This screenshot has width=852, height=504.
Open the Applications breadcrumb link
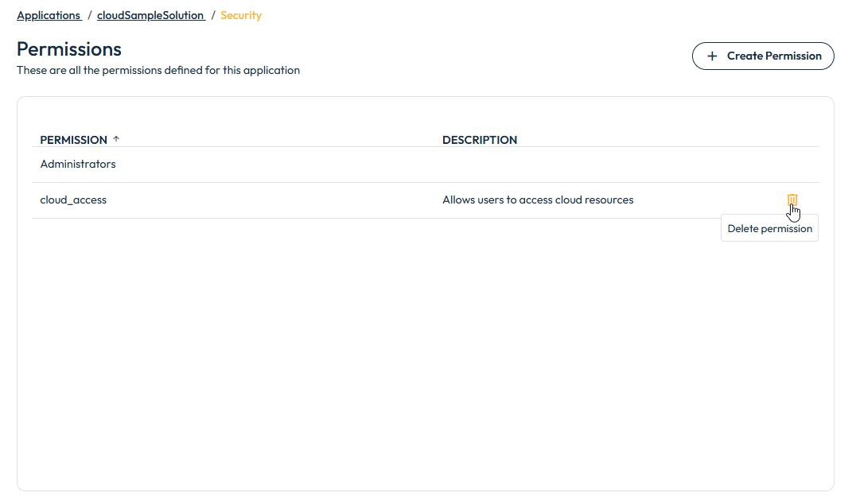click(x=49, y=15)
